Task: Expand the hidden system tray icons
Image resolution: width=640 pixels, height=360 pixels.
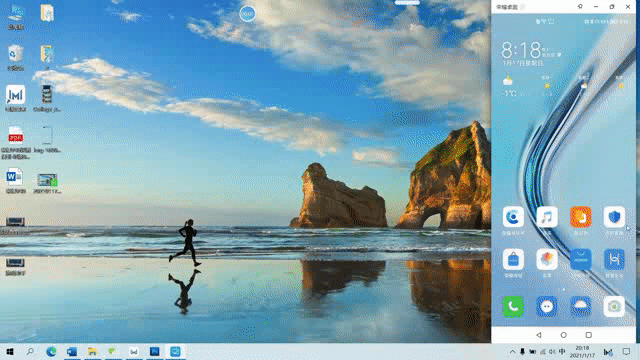Action: click(512, 351)
